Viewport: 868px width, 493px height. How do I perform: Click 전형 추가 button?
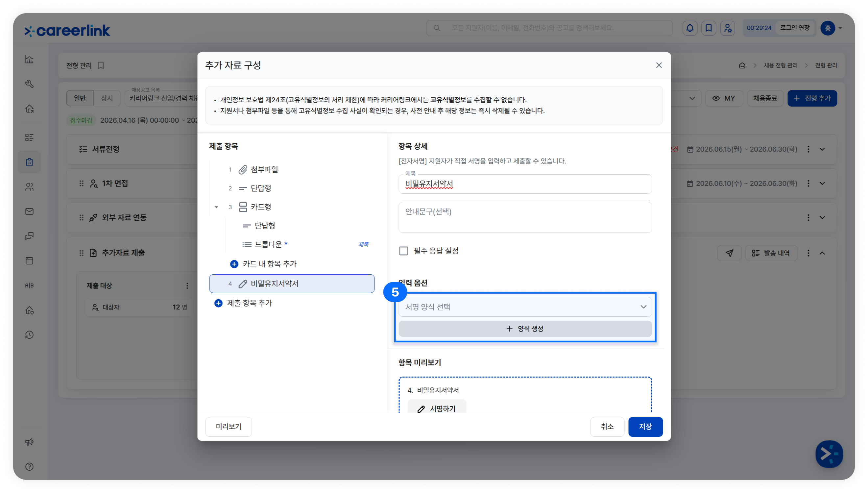pos(812,98)
